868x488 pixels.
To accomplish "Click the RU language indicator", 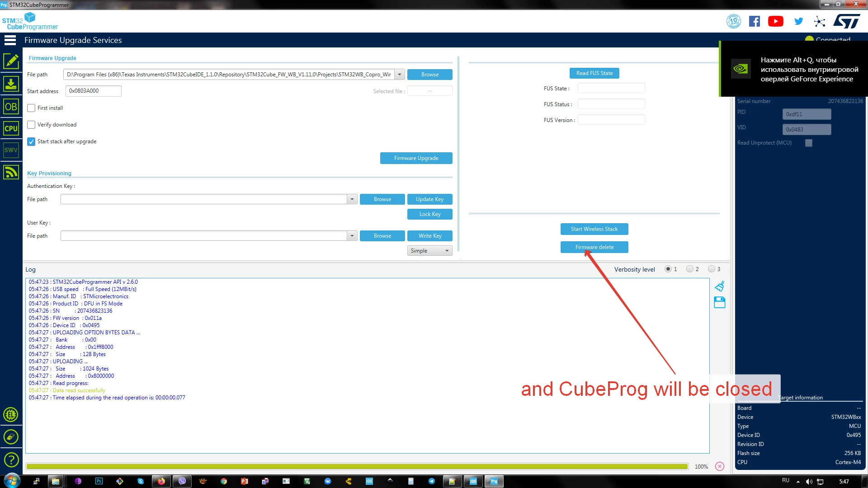I will pos(786,481).
